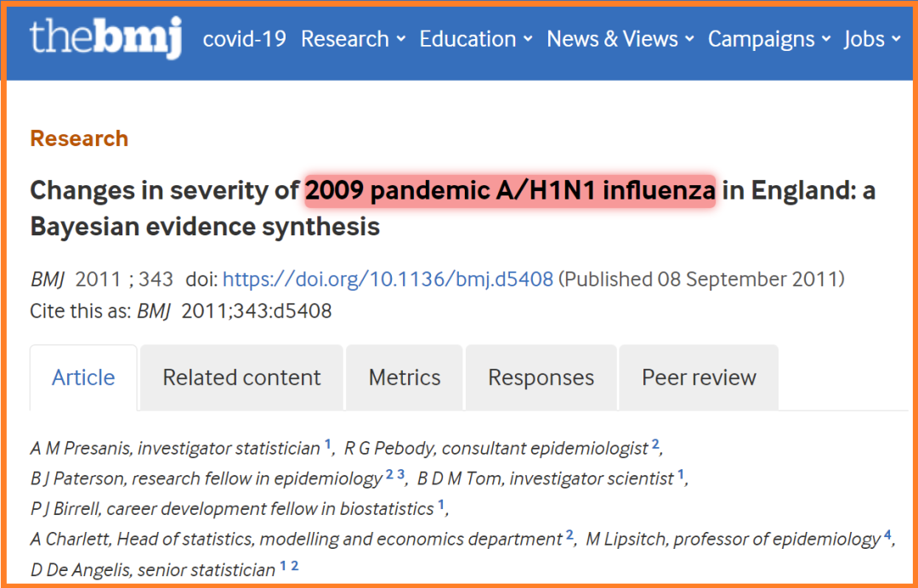Open the covid-19 navigation link
Screen dimensions: 918x588
click(x=244, y=39)
